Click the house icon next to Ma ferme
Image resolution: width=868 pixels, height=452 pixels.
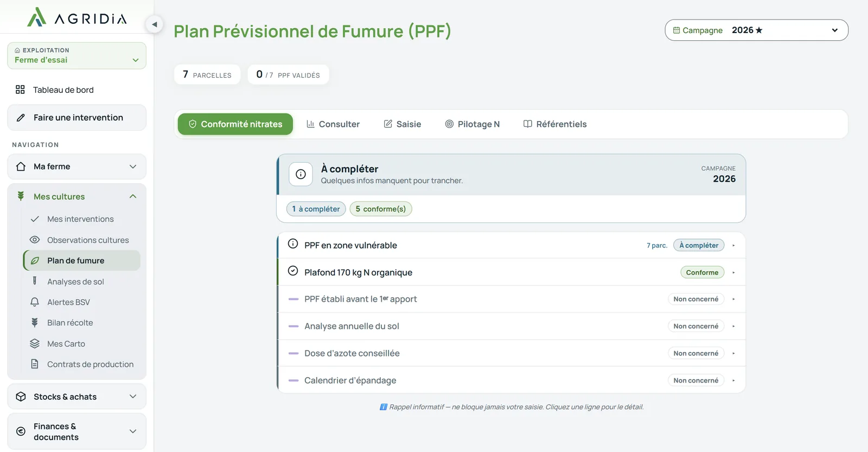21,167
